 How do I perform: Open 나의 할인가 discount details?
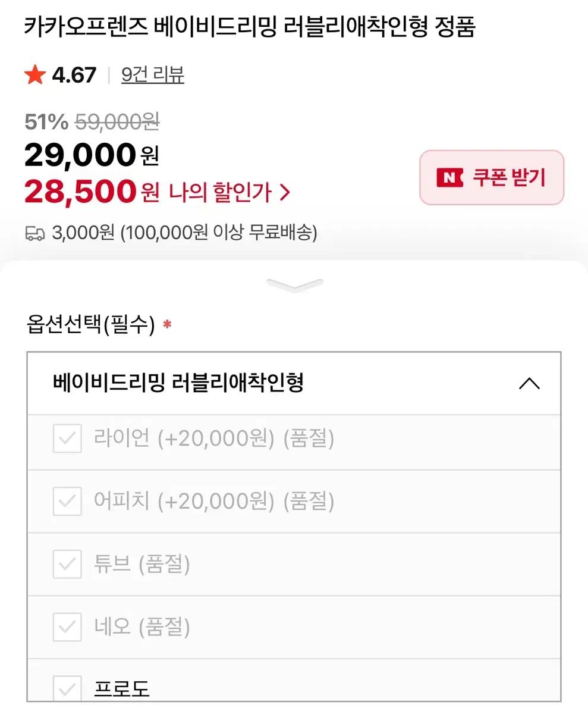(220, 192)
